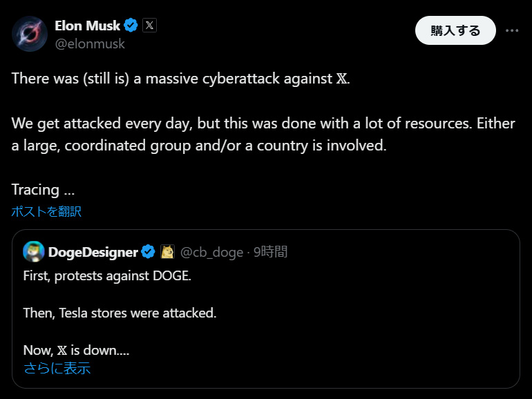Open Elon Musk's profile avatar
The height and width of the screenshot is (399, 532).
pyautogui.click(x=30, y=33)
